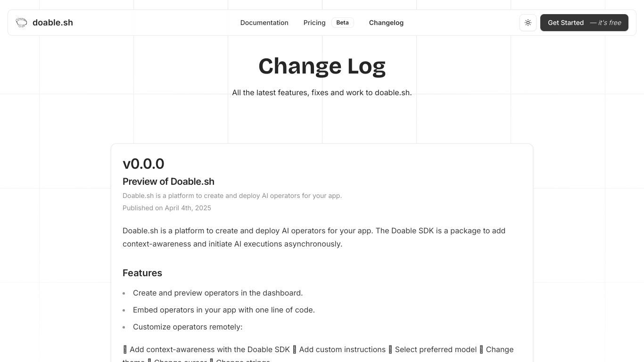Image resolution: width=644 pixels, height=362 pixels.
Task: Click the Preview of Doable.sh title
Action: 168,181
